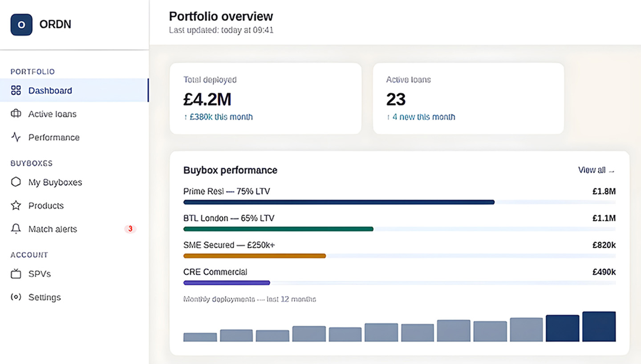
Task: Click the SPVs sidebar icon
Action: [16, 274]
